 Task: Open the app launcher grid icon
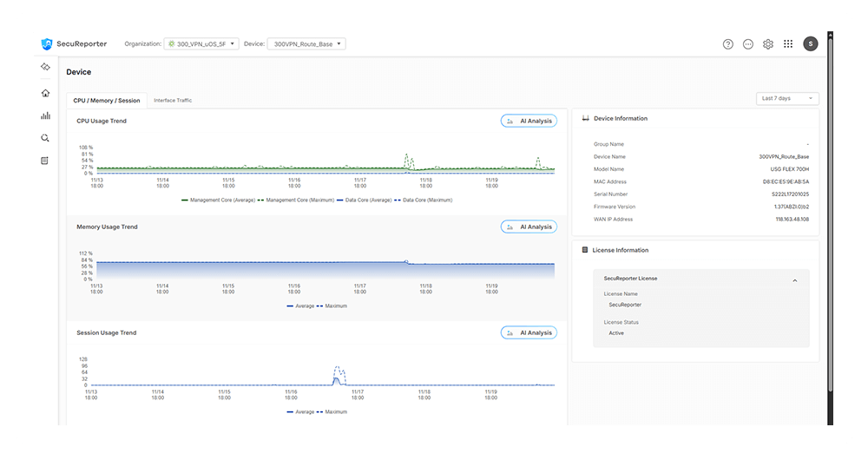(x=788, y=44)
